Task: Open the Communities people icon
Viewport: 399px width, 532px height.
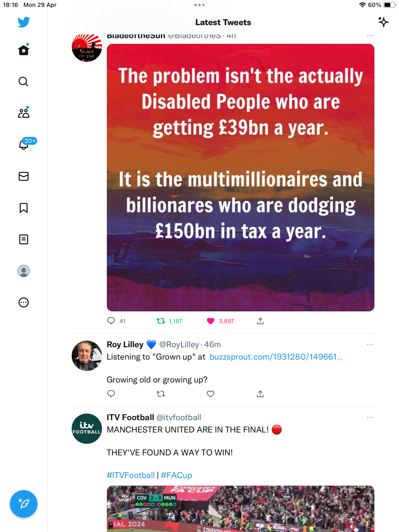Action: 24,113
